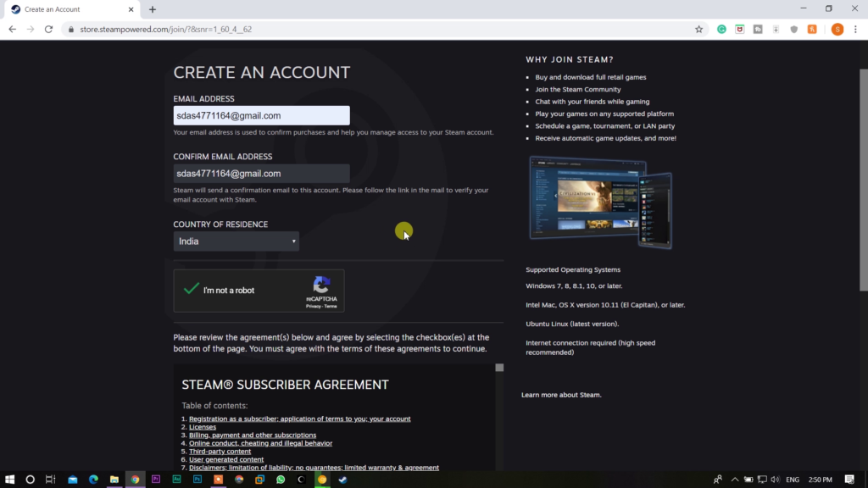The height and width of the screenshot is (488, 868).
Task: Open Adobe Premiere Pro from taskbar
Action: [156, 480]
